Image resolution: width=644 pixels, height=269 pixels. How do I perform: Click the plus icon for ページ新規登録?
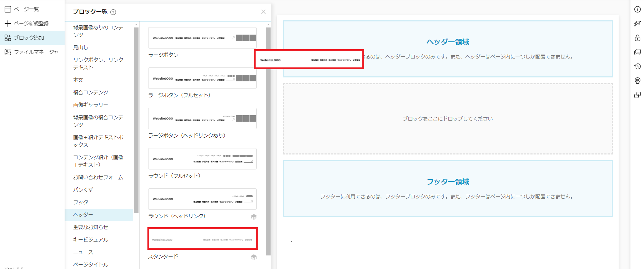[x=8, y=24]
